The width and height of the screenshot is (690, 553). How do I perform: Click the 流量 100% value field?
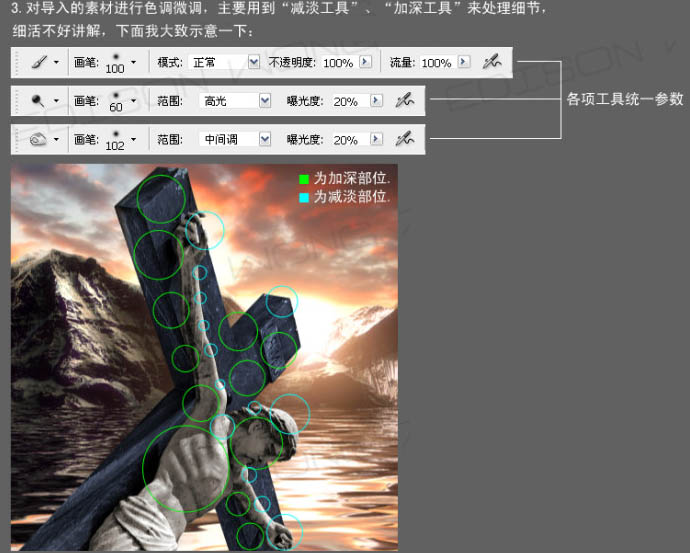[437, 62]
